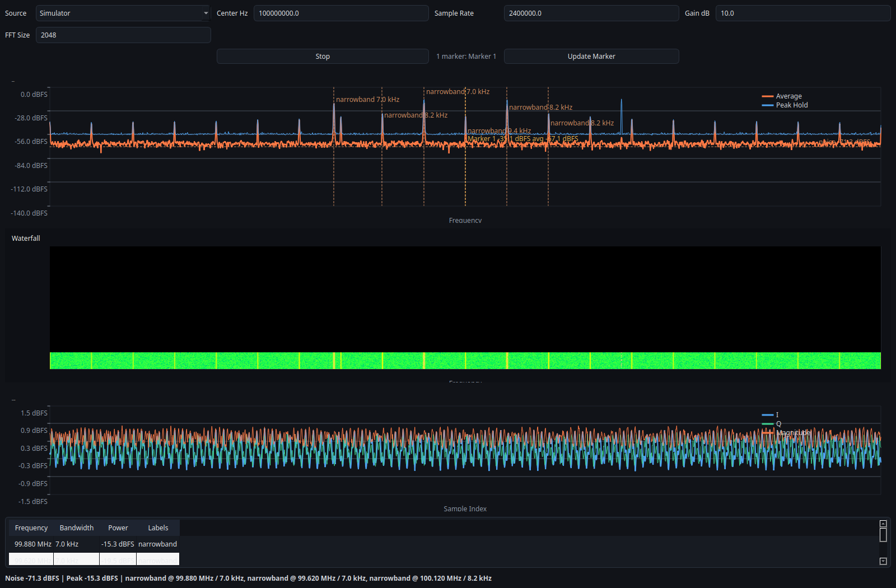Click the Source dropdown arrow icon
The width and height of the screenshot is (896, 588).
[206, 13]
